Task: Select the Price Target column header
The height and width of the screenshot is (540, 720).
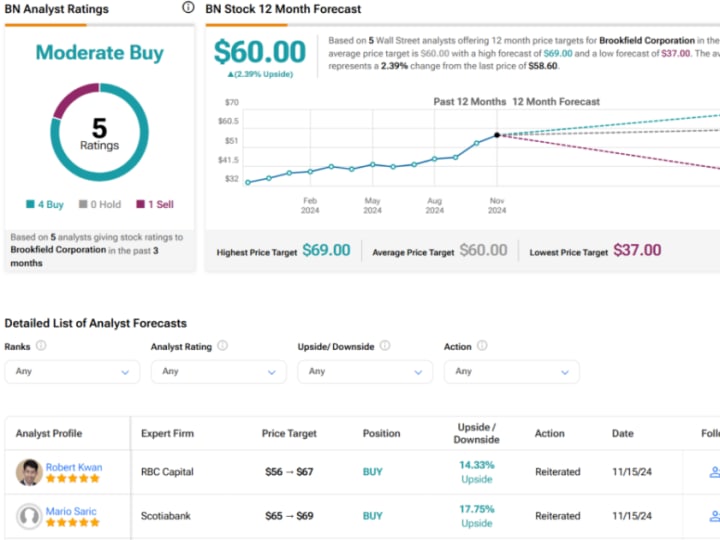Action: click(x=289, y=433)
